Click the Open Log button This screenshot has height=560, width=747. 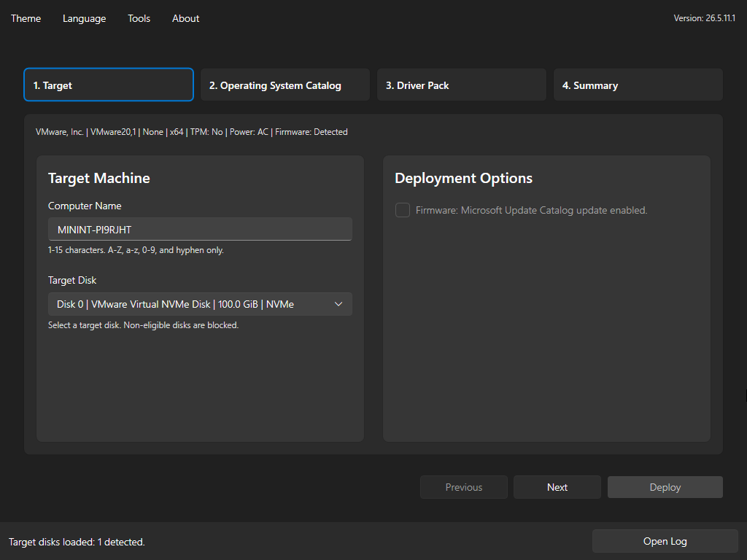(x=665, y=542)
